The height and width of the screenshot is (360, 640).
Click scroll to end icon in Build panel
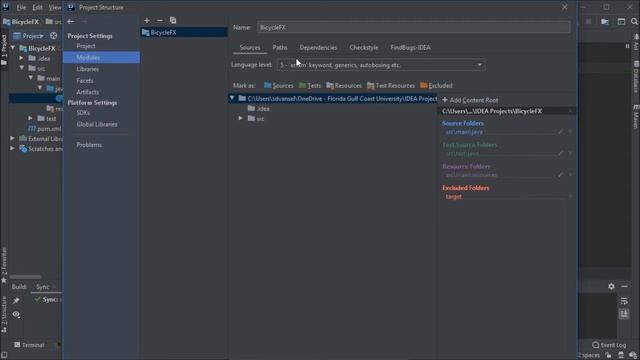(x=624, y=314)
